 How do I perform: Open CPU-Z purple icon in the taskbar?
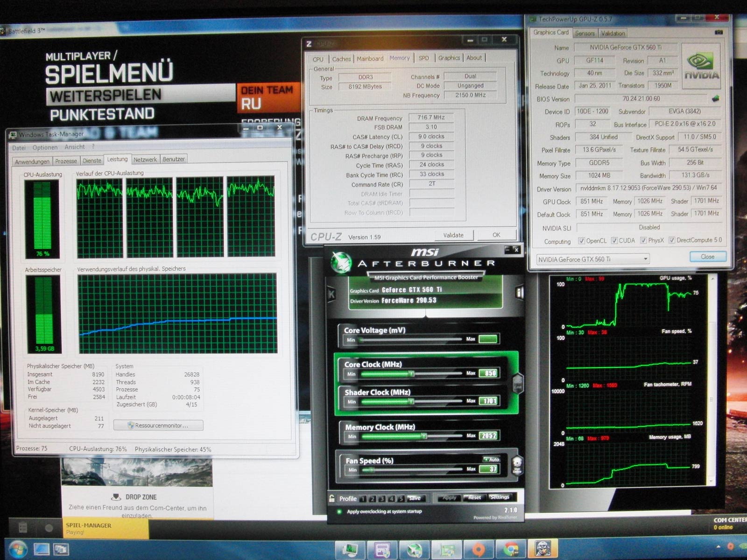coord(382,550)
